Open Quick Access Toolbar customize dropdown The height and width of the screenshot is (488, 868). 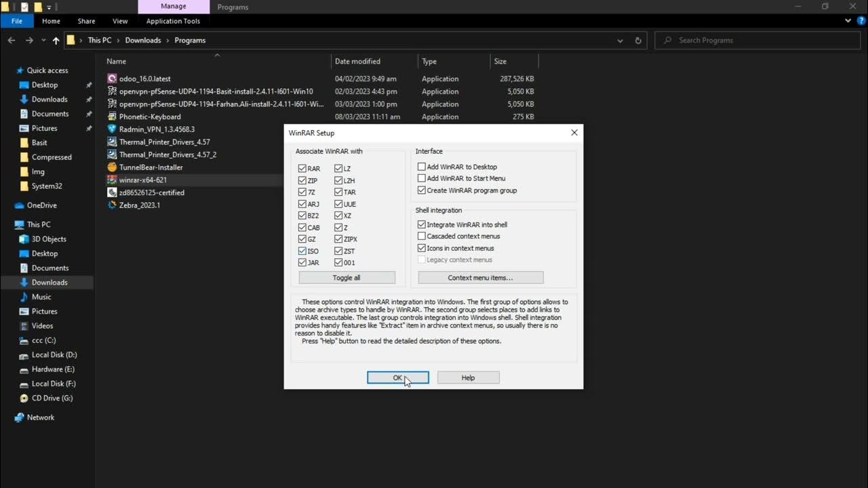[x=49, y=7]
